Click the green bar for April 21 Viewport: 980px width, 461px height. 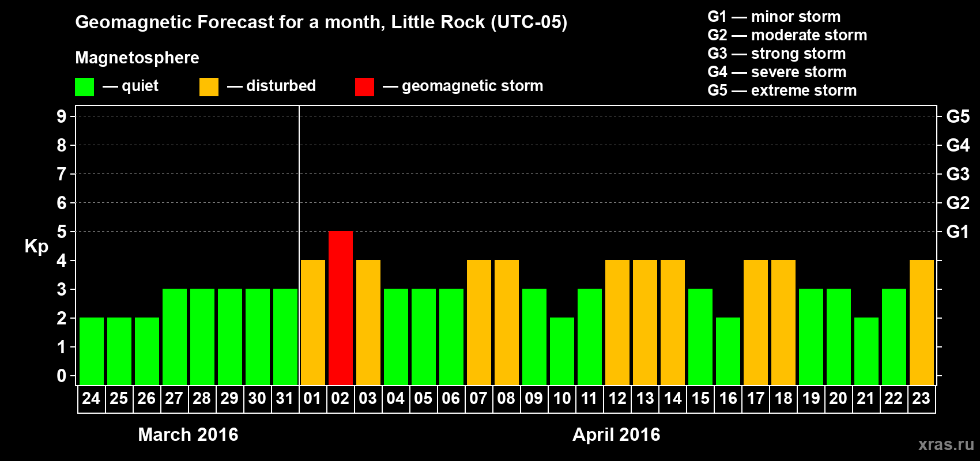point(866,352)
